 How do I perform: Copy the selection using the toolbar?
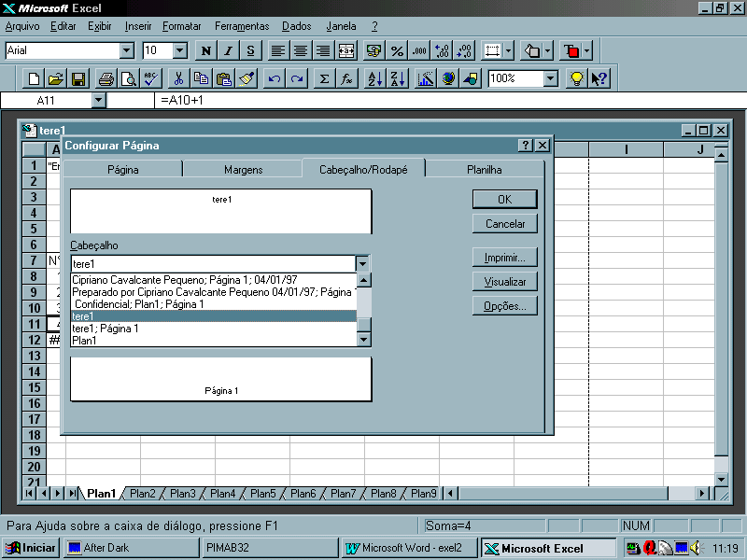point(202,78)
